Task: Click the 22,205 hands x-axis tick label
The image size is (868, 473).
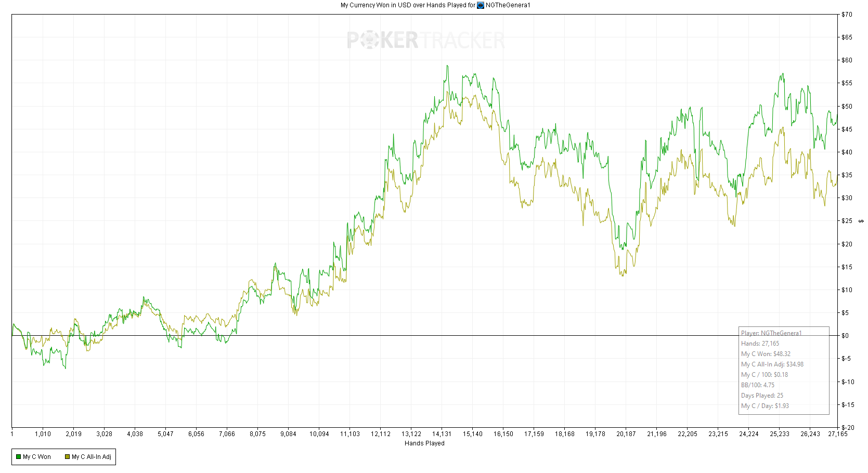Action: pos(688,434)
